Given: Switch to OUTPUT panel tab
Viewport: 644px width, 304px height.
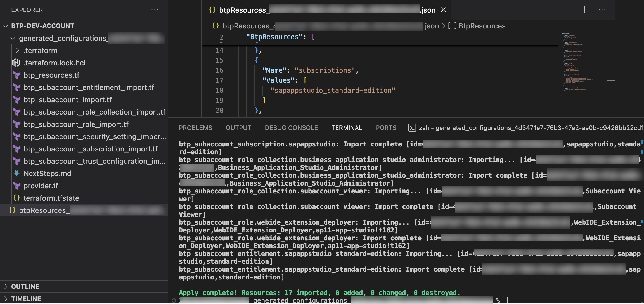Looking at the screenshot, I should (x=238, y=128).
